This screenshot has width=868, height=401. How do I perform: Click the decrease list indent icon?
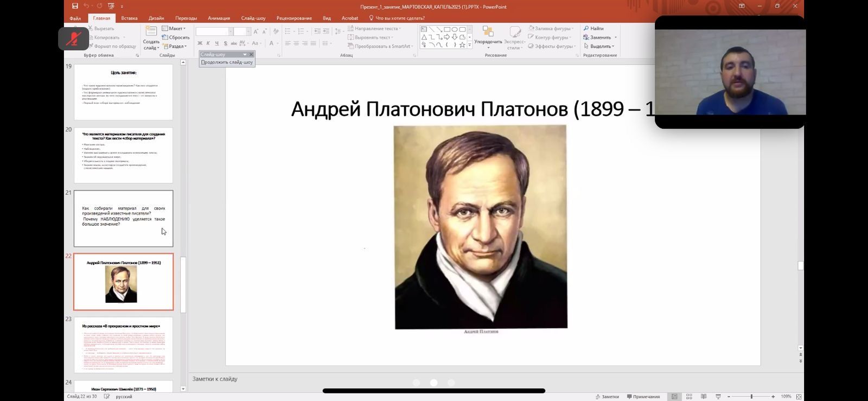(317, 31)
